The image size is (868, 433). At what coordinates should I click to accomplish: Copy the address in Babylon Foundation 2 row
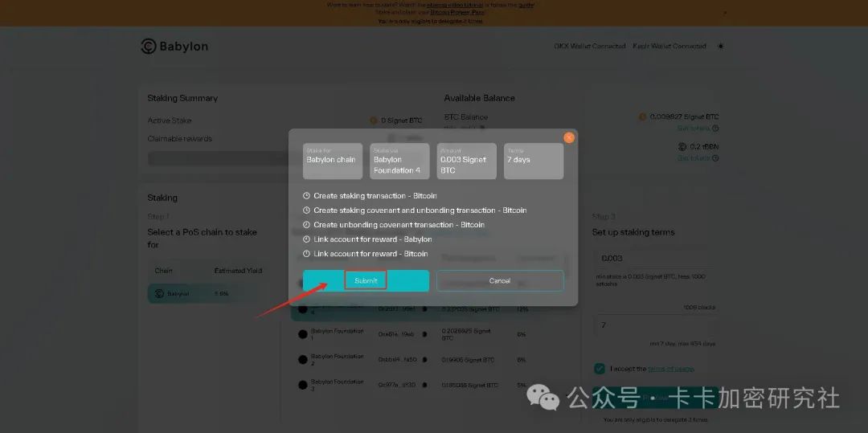click(x=424, y=360)
